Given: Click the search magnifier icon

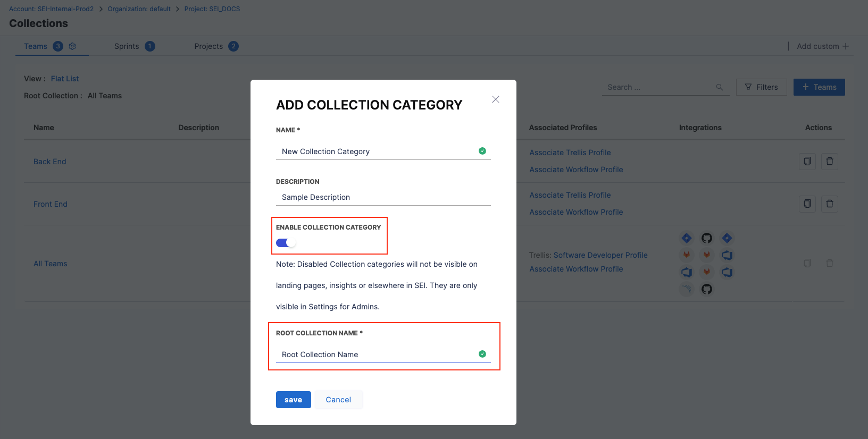Looking at the screenshot, I should (x=719, y=87).
